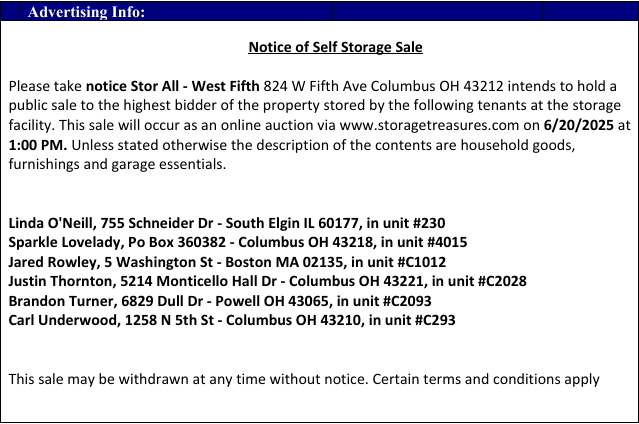Click unit number #C293
Viewport: 639px width, 424px height.
(x=435, y=320)
